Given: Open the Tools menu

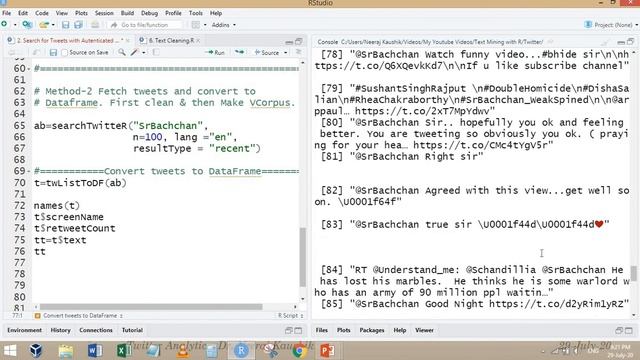Looking at the screenshot, I should [x=196, y=13].
